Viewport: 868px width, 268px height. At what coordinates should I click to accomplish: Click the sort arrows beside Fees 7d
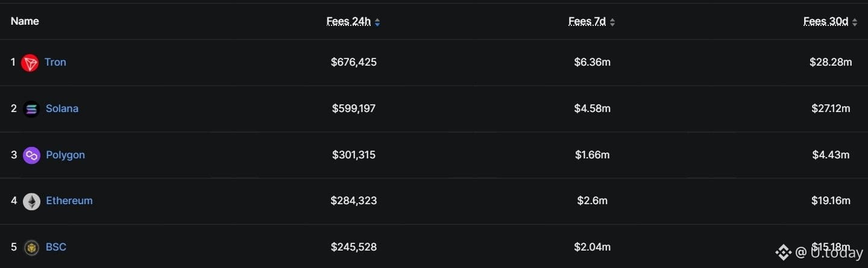pos(612,22)
